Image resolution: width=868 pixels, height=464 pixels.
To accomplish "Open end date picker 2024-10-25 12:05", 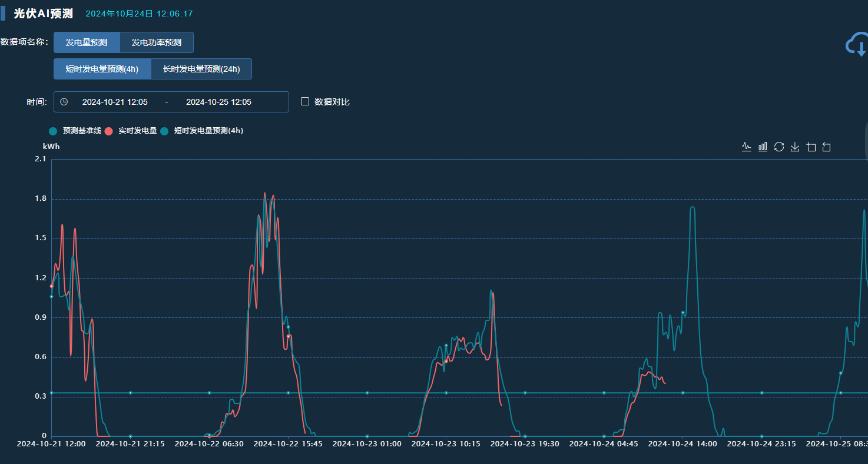I will tap(218, 102).
